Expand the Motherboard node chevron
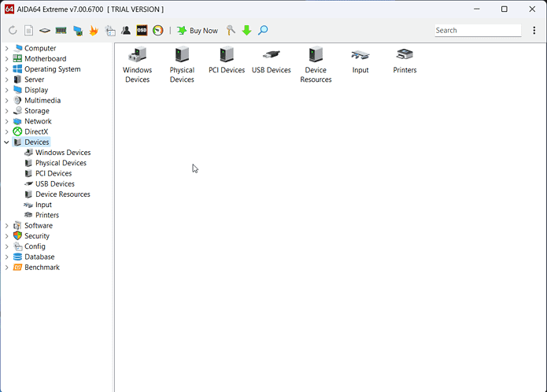 coord(7,59)
